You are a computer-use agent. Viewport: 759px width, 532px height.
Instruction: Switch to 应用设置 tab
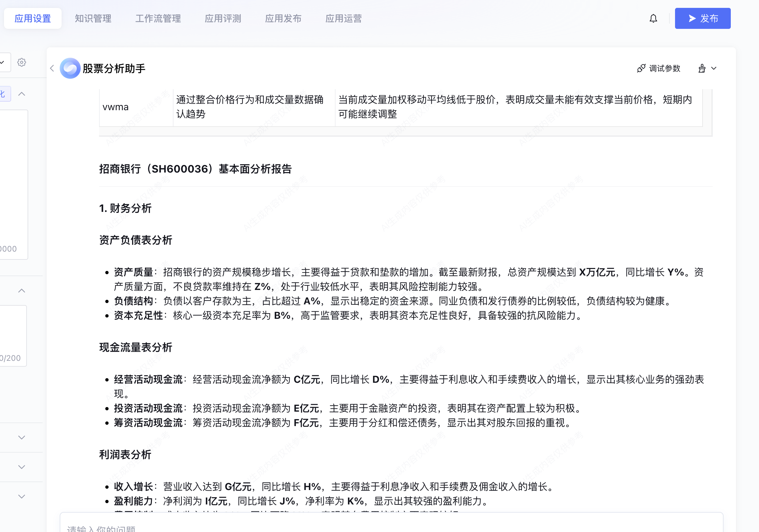pos(33,18)
